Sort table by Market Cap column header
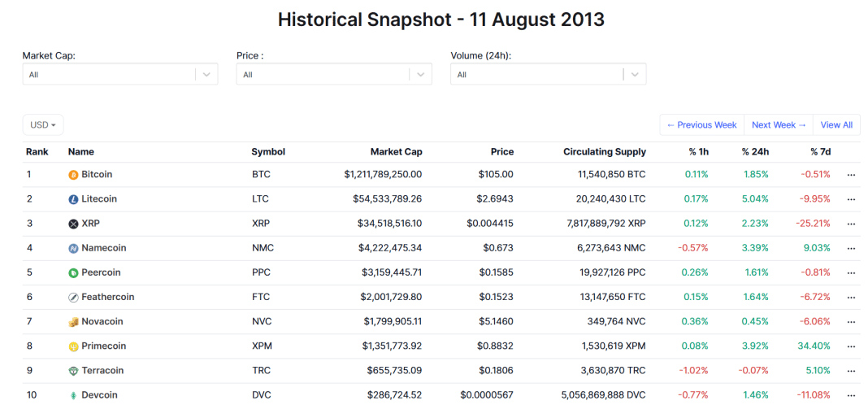The image size is (868, 405). pos(396,152)
